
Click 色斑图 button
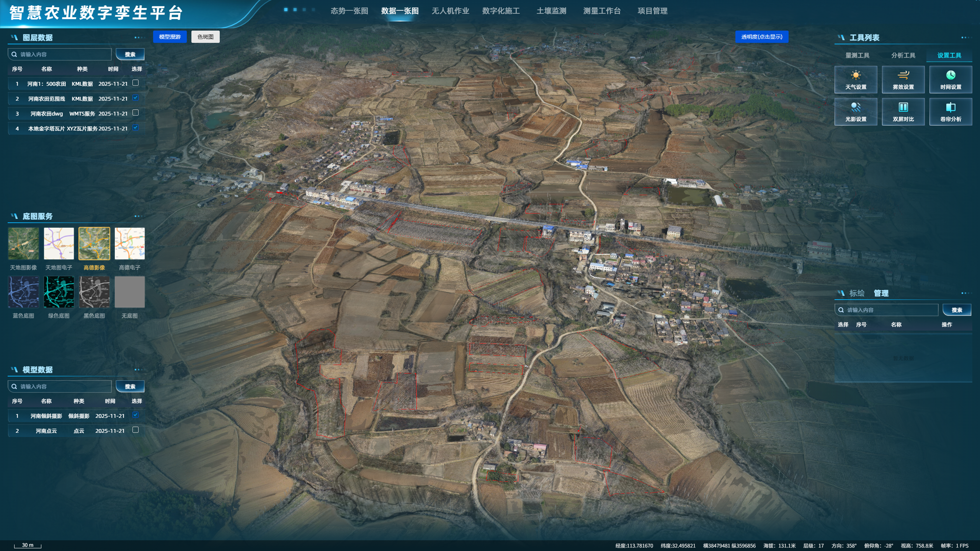pyautogui.click(x=206, y=37)
